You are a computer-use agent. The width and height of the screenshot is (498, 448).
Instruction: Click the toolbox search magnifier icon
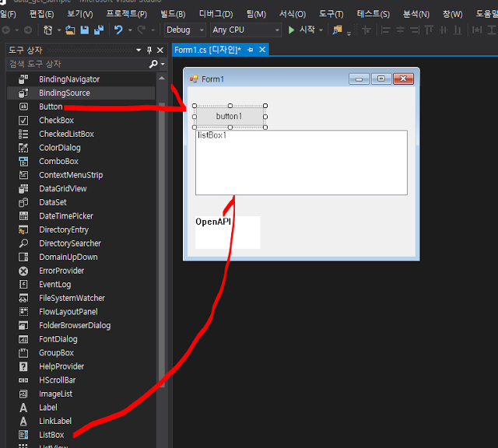[x=154, y=64]
